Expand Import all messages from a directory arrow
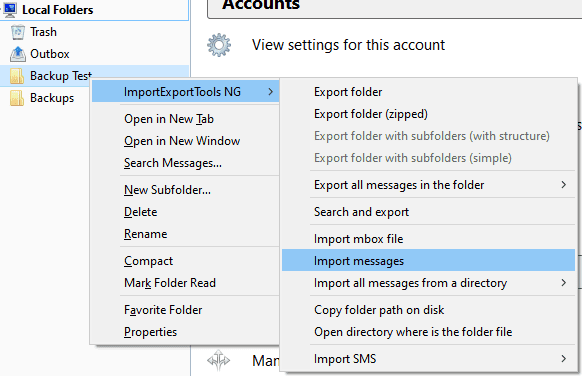Image resolution: width=582 pixels, height=376 pixels. pos(564,283)
